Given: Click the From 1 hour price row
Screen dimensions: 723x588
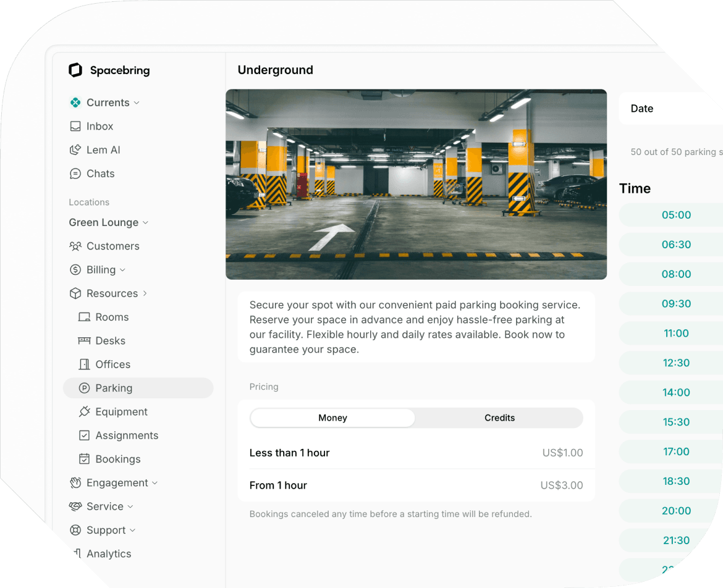Looking at the screenshot, I should [416, 485].
